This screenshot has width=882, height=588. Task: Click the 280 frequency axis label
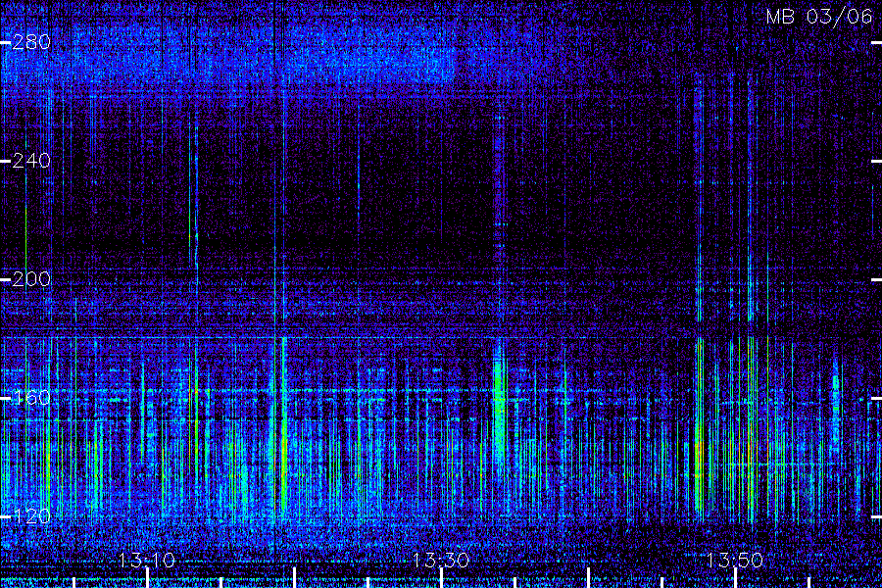click(31, 42)
